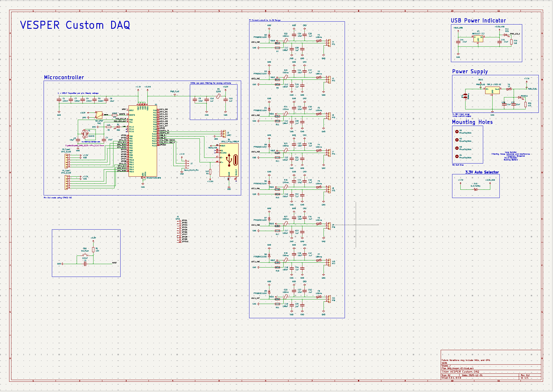This screenshot has height=392, width=553.
Task: Click the NRST net label in reset circuit
Action: click(x=114, y=263)
